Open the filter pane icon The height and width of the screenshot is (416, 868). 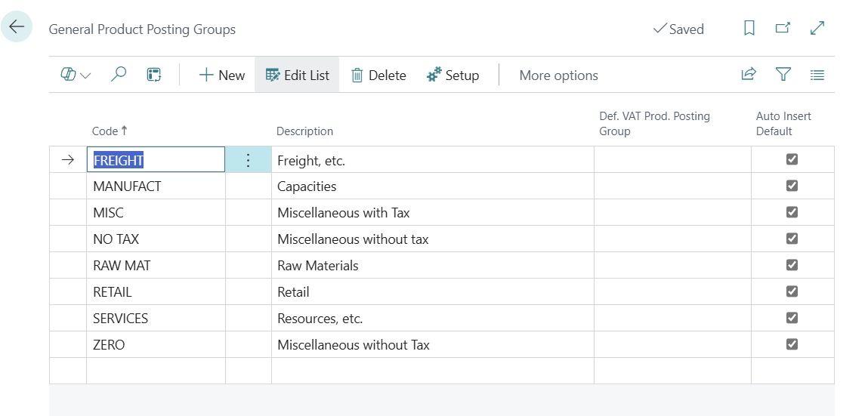coord(783,75)
